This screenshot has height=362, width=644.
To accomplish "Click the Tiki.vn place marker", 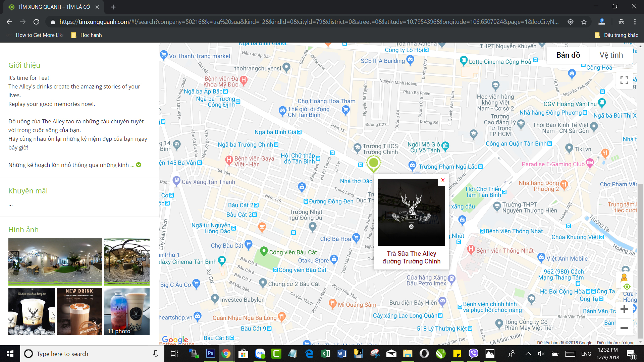I will pos(569,148).
